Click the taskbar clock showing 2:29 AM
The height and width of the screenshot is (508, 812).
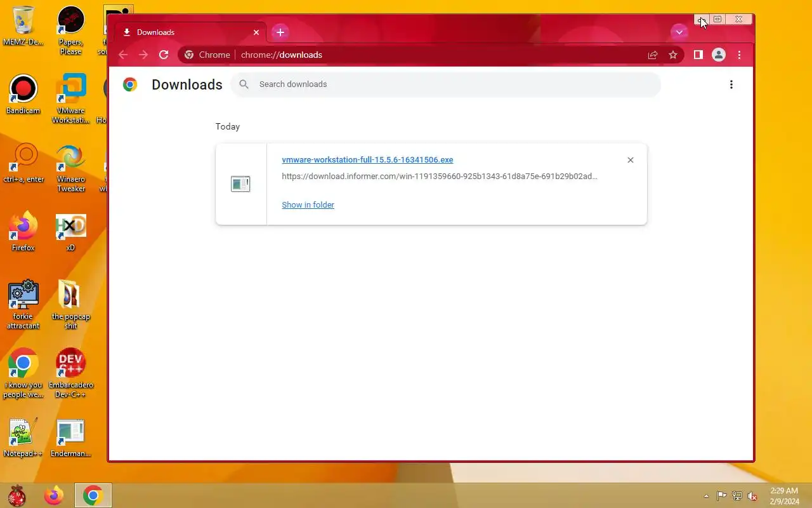click(x=784, y=496)
